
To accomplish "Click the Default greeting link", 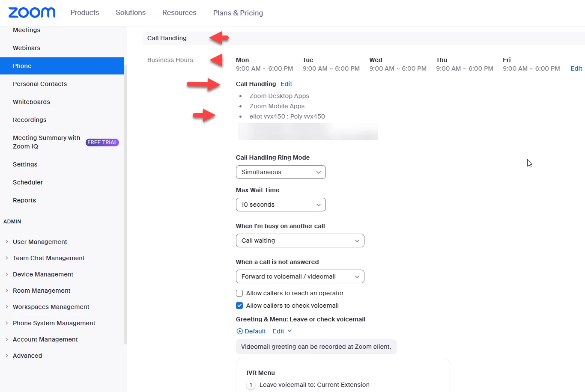I will pos(255,331).
